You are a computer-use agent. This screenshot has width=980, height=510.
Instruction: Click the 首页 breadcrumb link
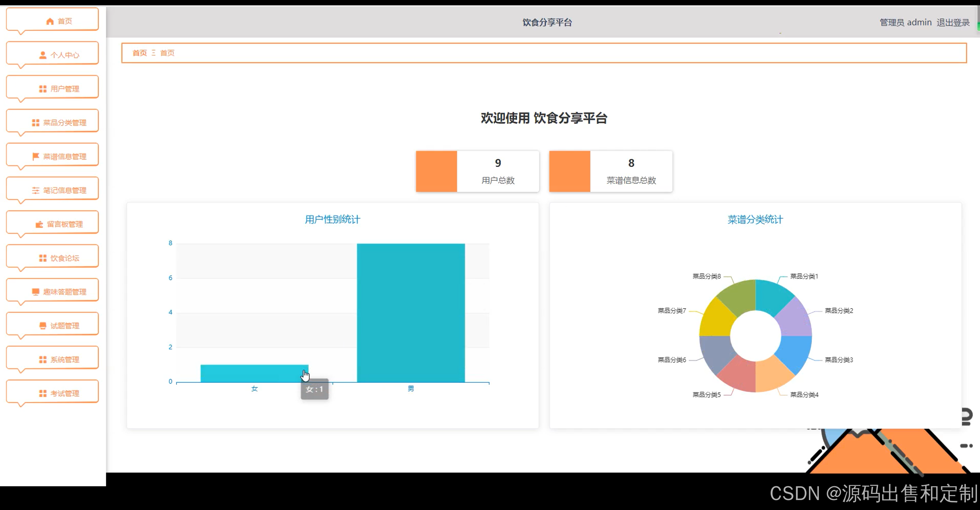click(x=140, y=53)
